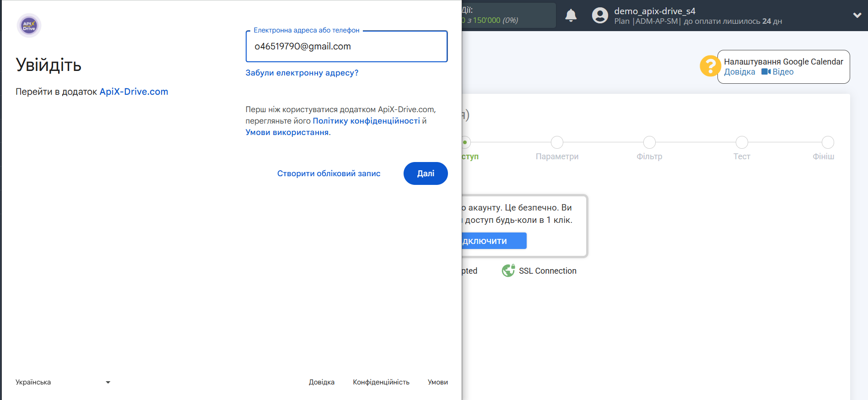The height and width of the screenshot is (400, 868).
Task: Open Умови використання link
Action: coord(287,132)
